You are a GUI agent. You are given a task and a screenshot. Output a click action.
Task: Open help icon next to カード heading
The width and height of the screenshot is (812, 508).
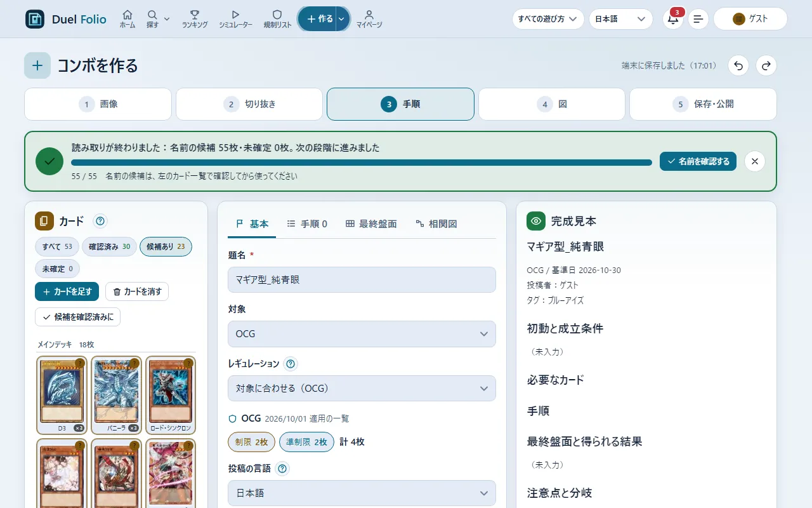click(x=100, y=221)
